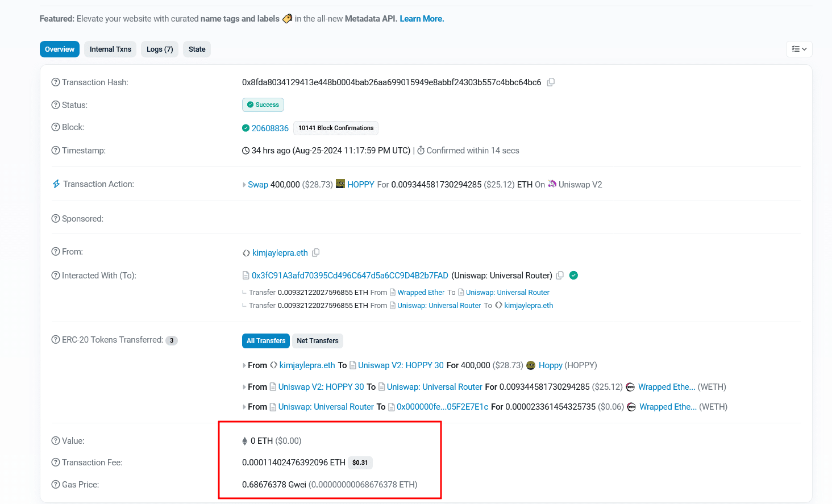
Task: Click the help icon beside Status
Action: (x=56, y=105)
